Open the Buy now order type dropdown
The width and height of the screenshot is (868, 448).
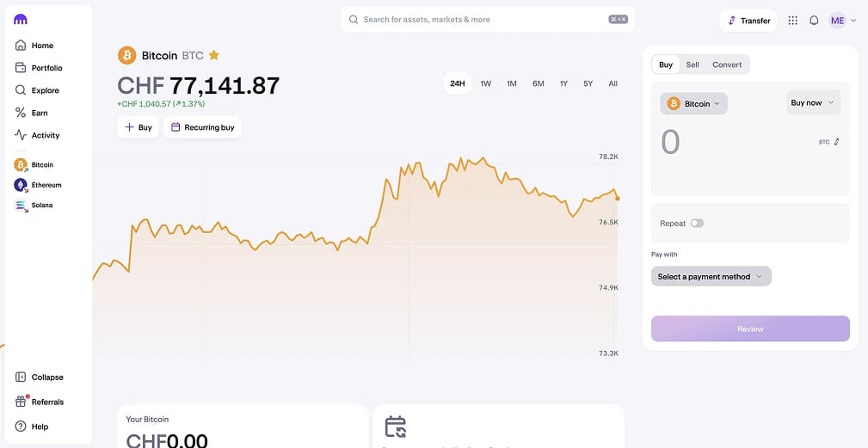(x=813, y=103)
